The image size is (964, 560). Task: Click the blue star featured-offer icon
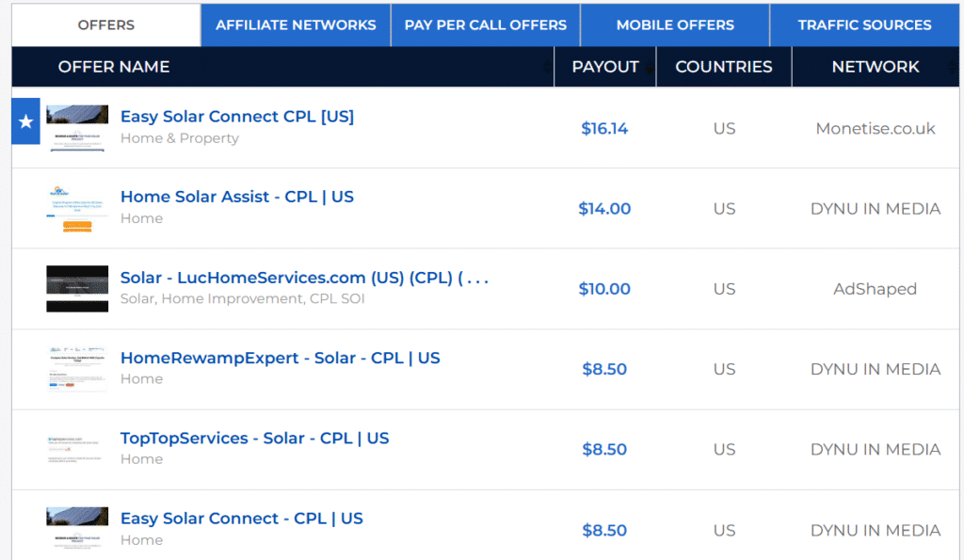[x=25, y=121]
